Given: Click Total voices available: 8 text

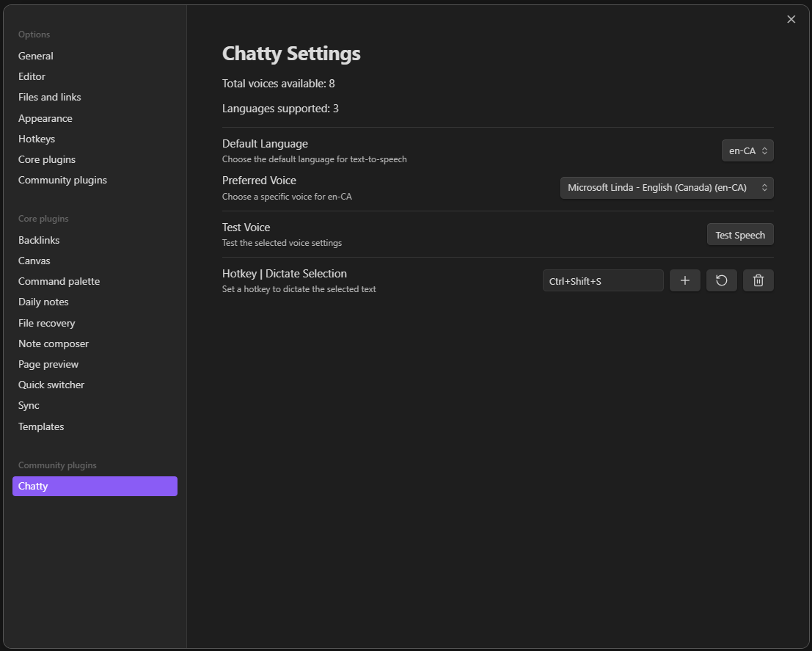Looking at the screenshot, I should (279, 84).
